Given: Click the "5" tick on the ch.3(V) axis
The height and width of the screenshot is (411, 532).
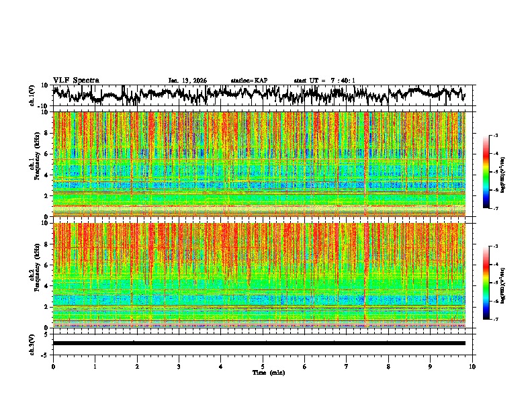Looking at the screenshot, I should coord(47,334).
